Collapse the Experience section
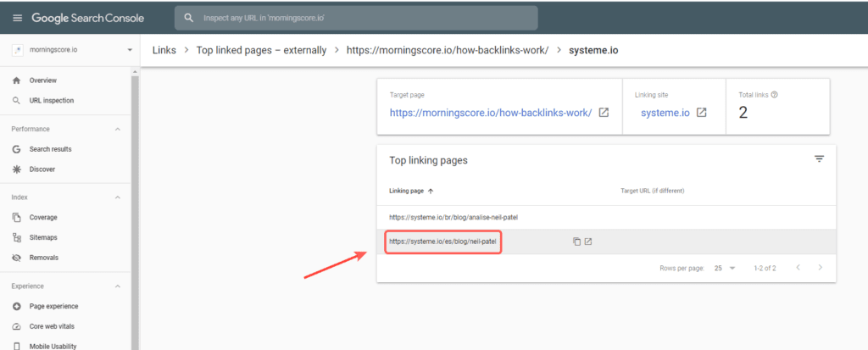Viewport: 868px width, 350px height. click(x=117, y=286)
